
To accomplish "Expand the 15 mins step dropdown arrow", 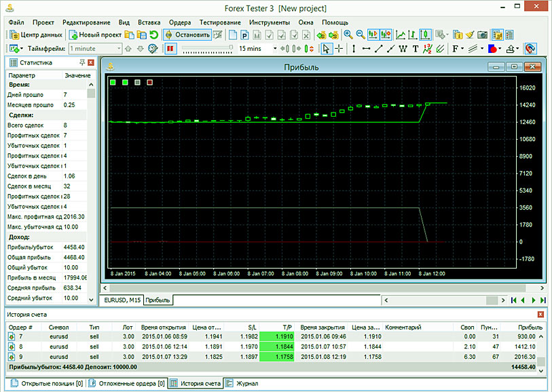I will pos(275,49).
